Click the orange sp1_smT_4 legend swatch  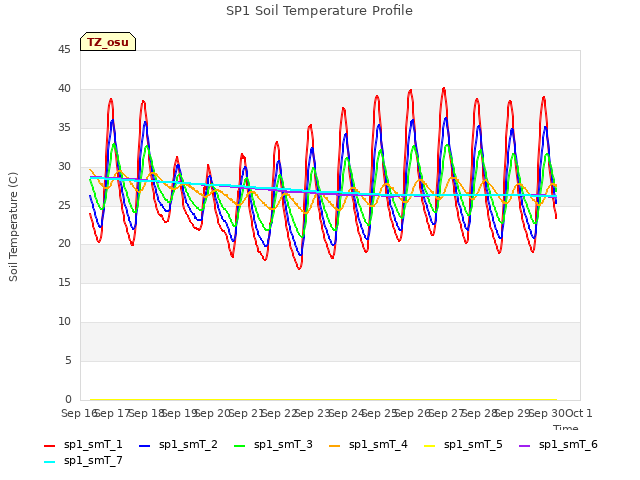click(x=334, y=446)
